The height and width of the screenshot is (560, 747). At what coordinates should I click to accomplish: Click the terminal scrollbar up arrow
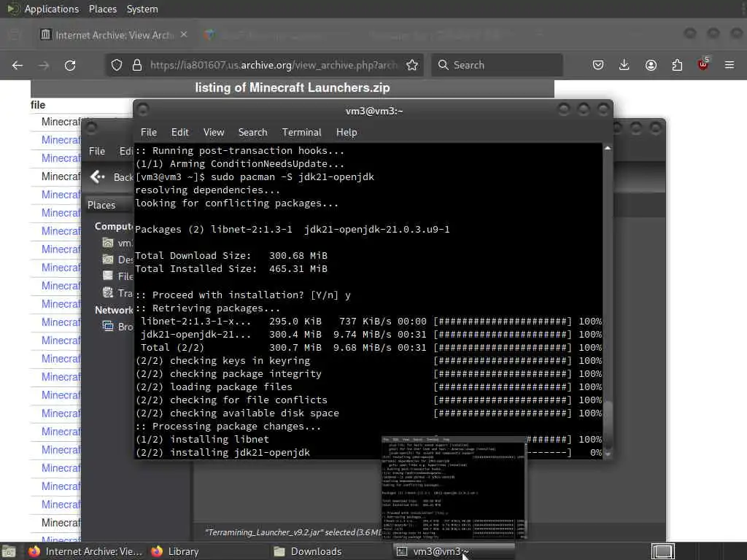click(608, 149)
